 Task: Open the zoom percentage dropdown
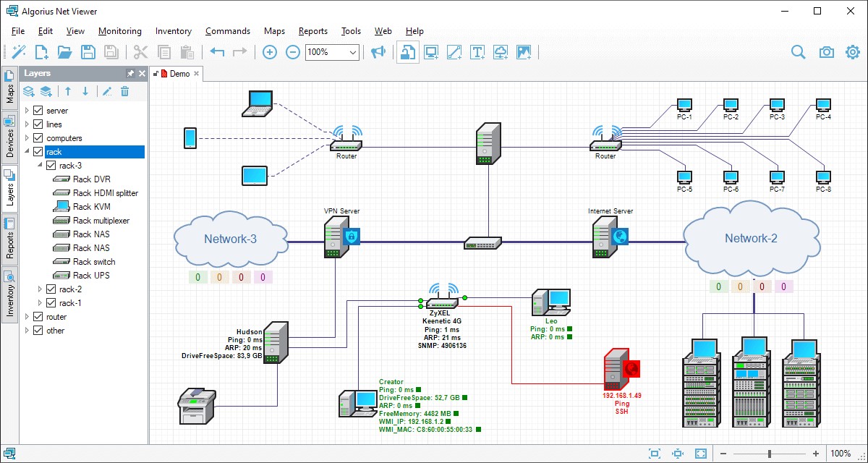(353, 52)
